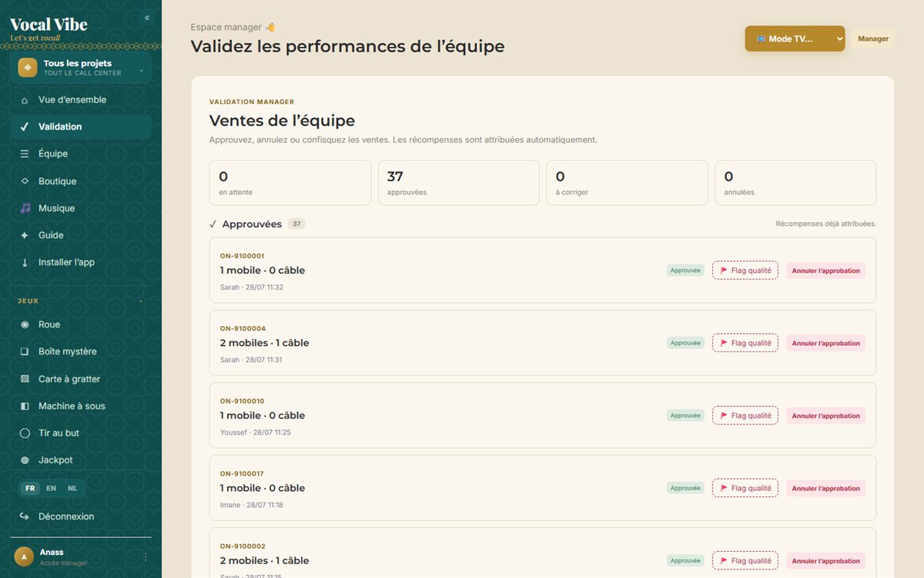Screen dimensions: 924x578
Task: Expand the Tous les projets selector
Action: coord(81,68)
